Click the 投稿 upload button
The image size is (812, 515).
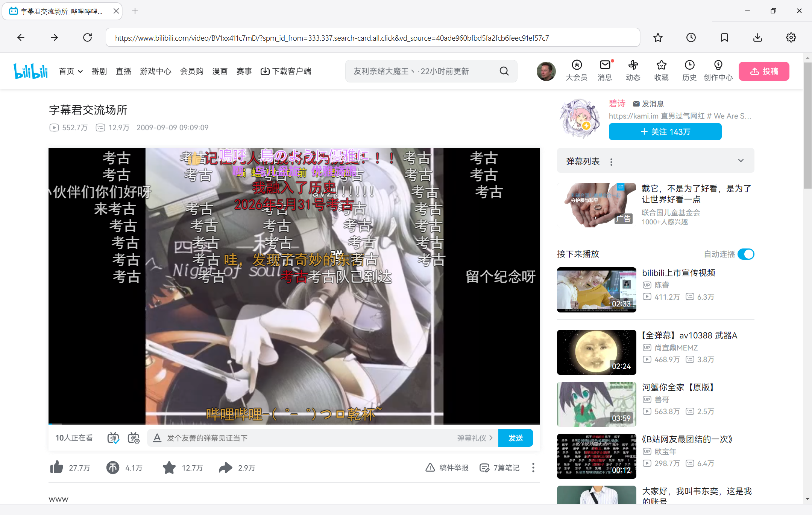[764, 71]
